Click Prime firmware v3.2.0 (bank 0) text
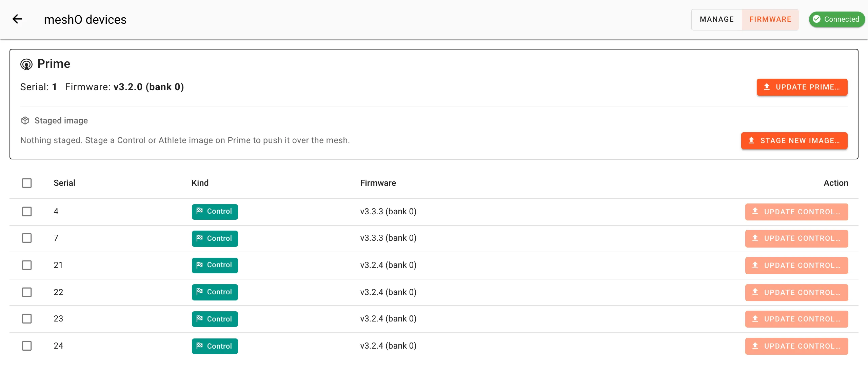Screen dimensions: 868x371 (149, 87)
